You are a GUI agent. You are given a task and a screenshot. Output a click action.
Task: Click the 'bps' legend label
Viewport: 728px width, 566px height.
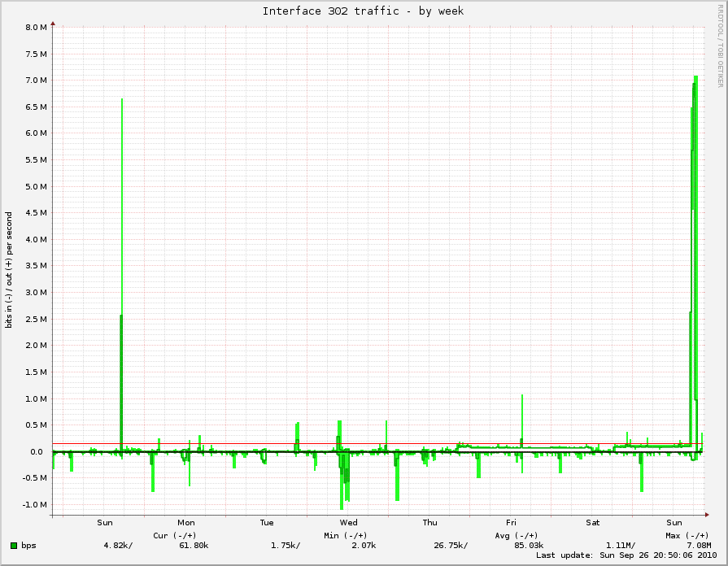coord(28,546)
